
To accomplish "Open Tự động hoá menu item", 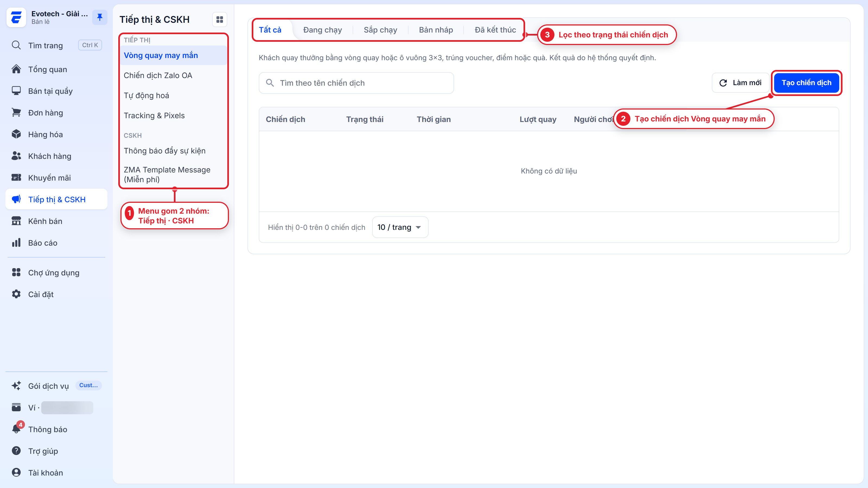I will point(174,96).
